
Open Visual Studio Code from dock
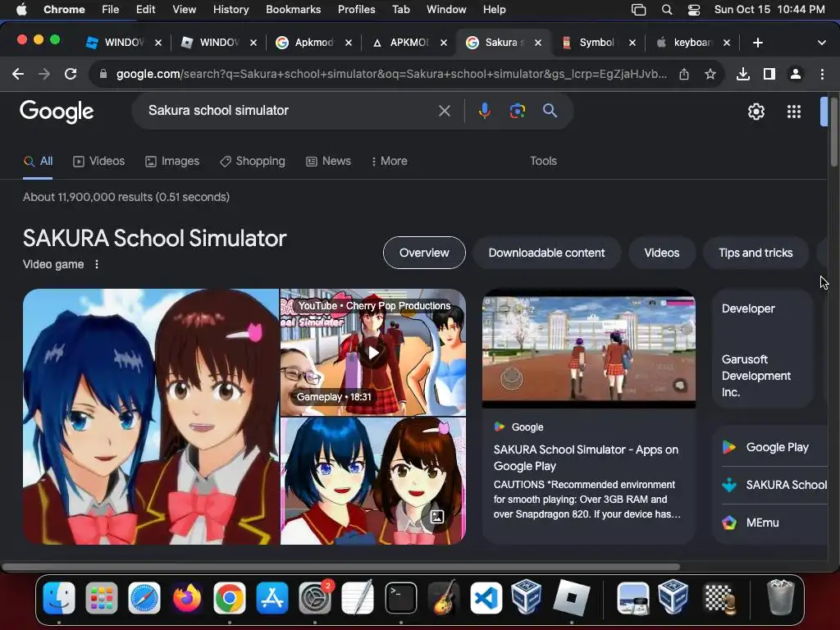486,598
